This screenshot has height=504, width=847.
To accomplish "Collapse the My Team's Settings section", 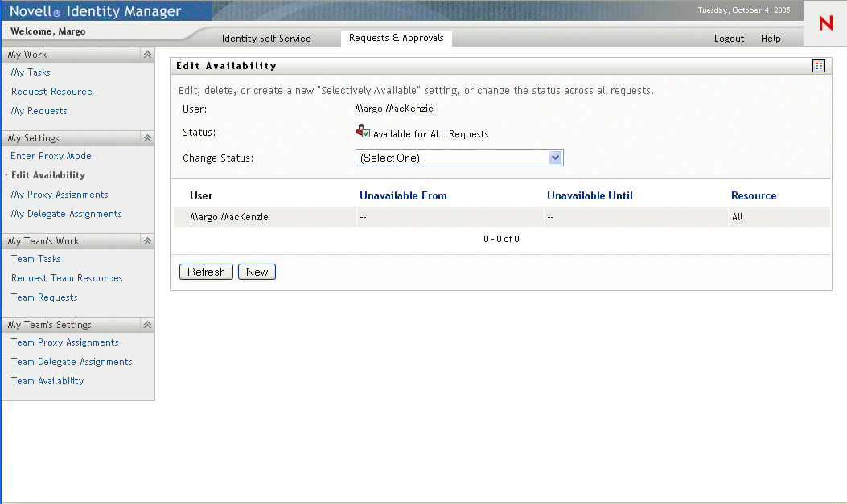I will 147,325.
